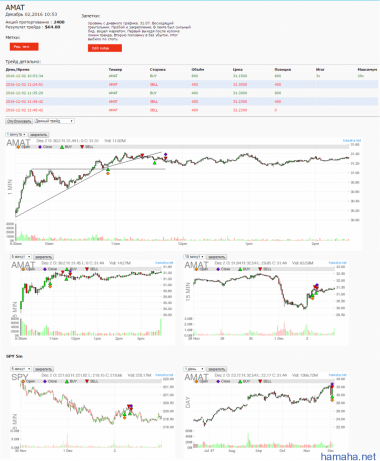Click the date/time column header in trades table
The image size is (380, 461).
pos(18,70)
